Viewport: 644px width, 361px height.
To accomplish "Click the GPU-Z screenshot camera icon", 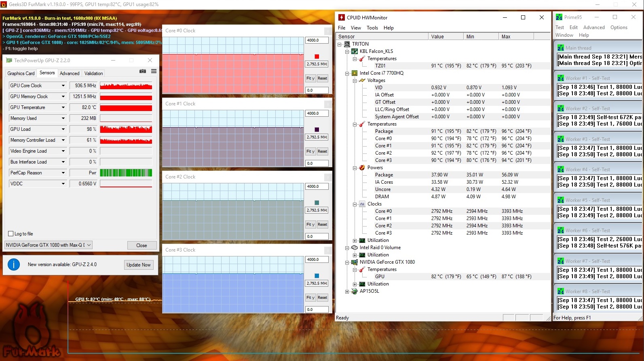I will [x=143, y=71].
